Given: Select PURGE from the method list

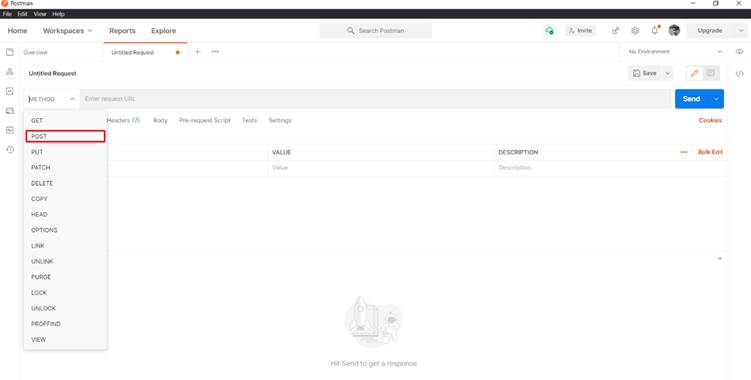Looking at the screenshot, I should tap(65, 277).
